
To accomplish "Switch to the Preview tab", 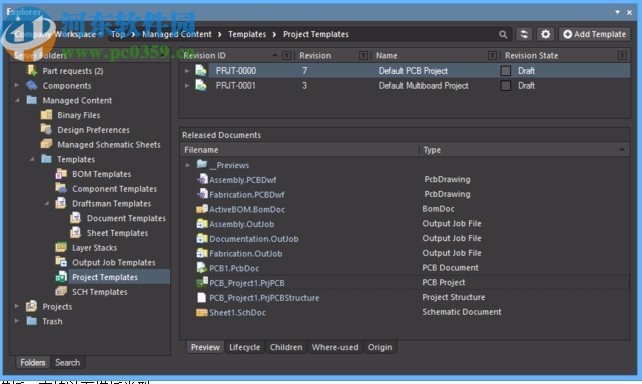I will (205, 347).
